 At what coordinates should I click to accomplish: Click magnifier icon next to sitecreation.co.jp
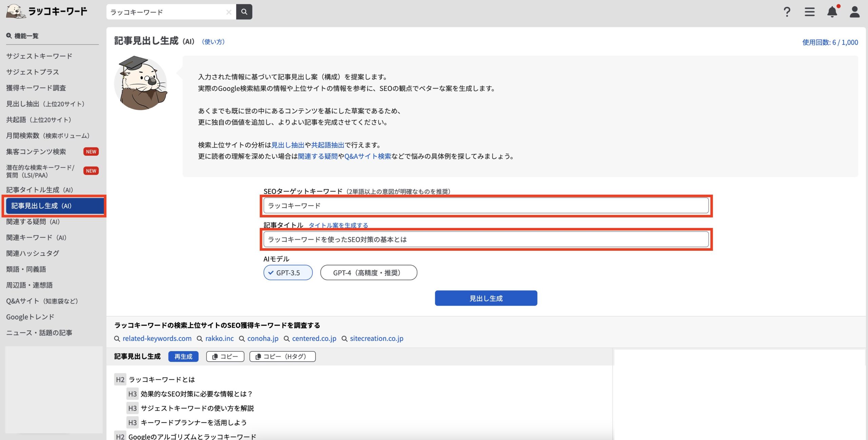coord(344,339)
